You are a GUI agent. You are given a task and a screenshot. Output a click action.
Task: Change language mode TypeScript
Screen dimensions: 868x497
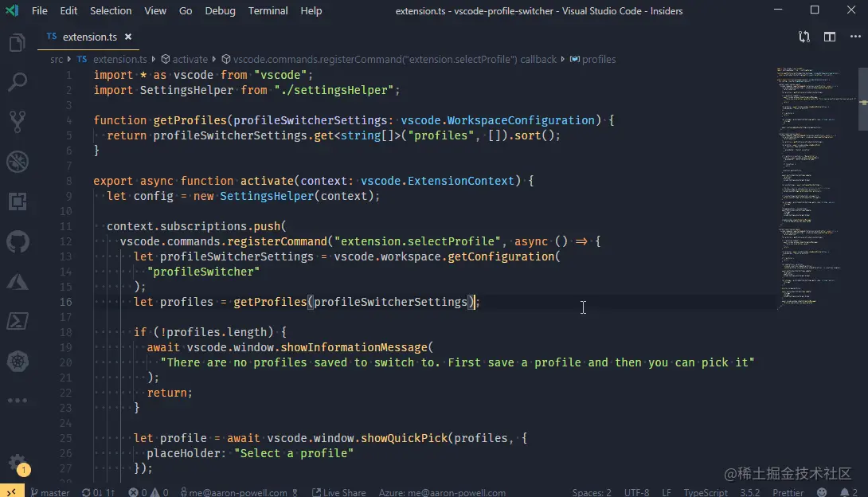[x=706, y=492]
